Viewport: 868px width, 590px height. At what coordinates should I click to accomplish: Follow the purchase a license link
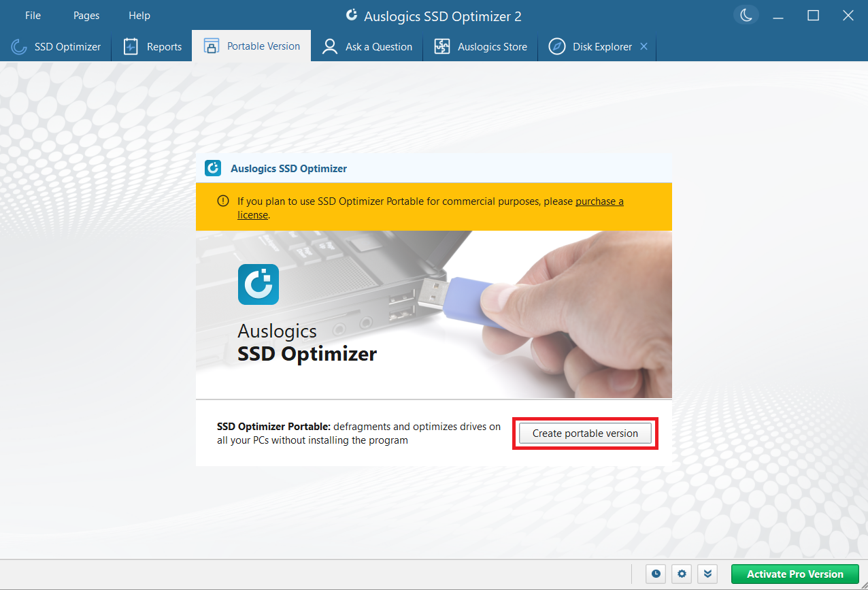tap(599, 201)
